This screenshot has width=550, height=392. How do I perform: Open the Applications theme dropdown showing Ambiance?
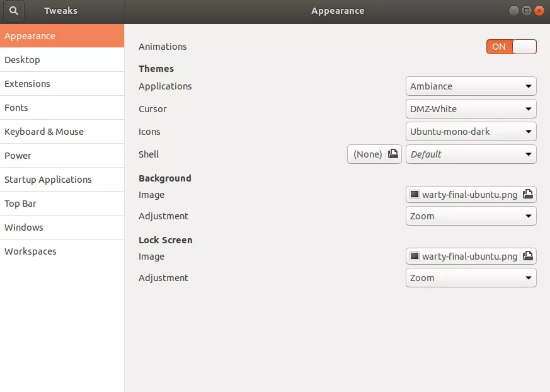click(471, 86)
